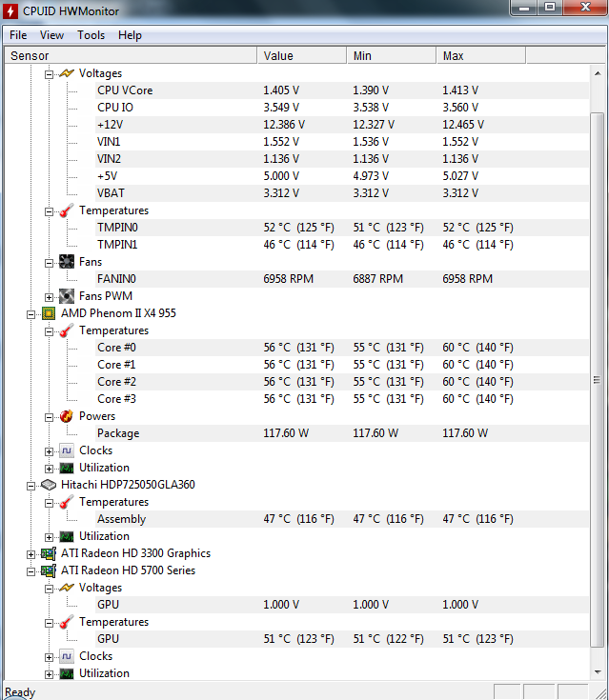Click the ATI Radeon HD 3300 graphics card icon
Screen dimensions: 609x700
[49, 553]
